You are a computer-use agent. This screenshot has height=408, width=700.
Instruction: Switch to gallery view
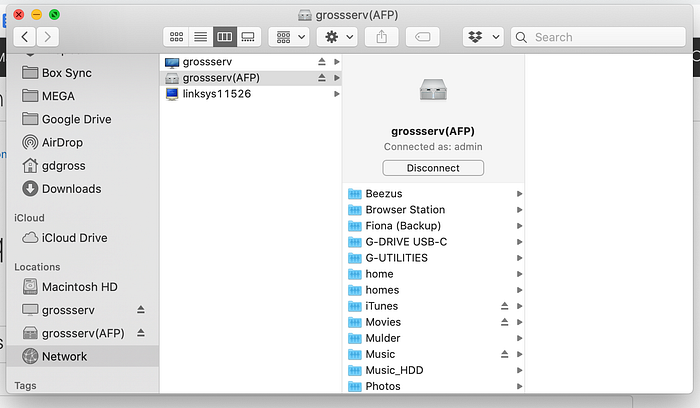point(248,37)
